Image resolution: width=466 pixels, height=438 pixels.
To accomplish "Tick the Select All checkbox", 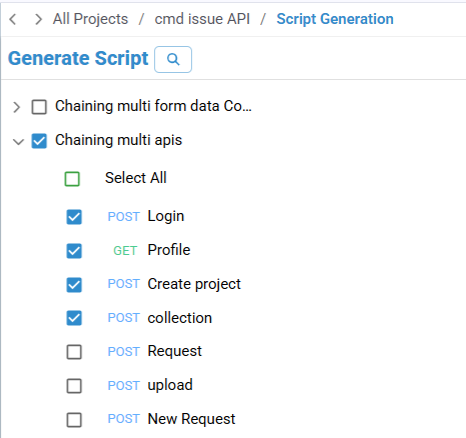I will (72, 179).
